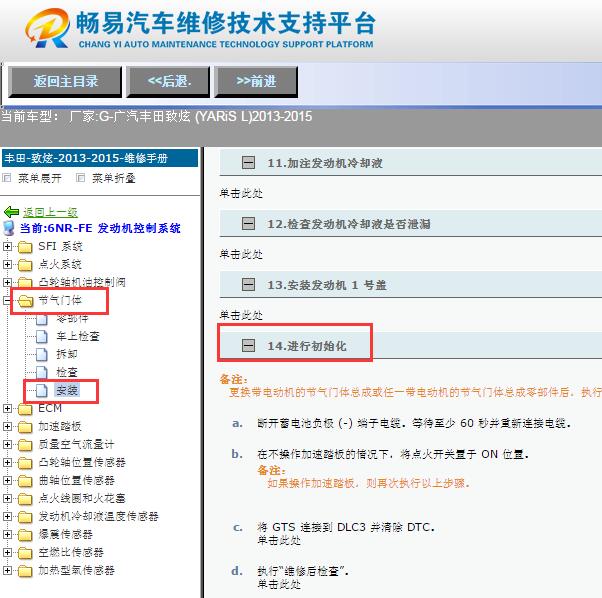Click the 凸轮轴位置传感器 folder icon
Image resolution: width=602 pixels, height=598 pixels.
point(25,463)
